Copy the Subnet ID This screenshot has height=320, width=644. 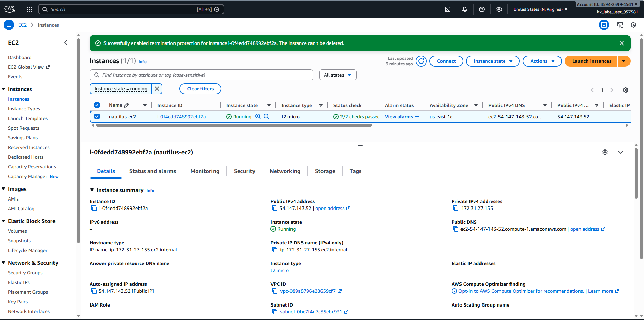pyautogui.click(x=275, y=312)
